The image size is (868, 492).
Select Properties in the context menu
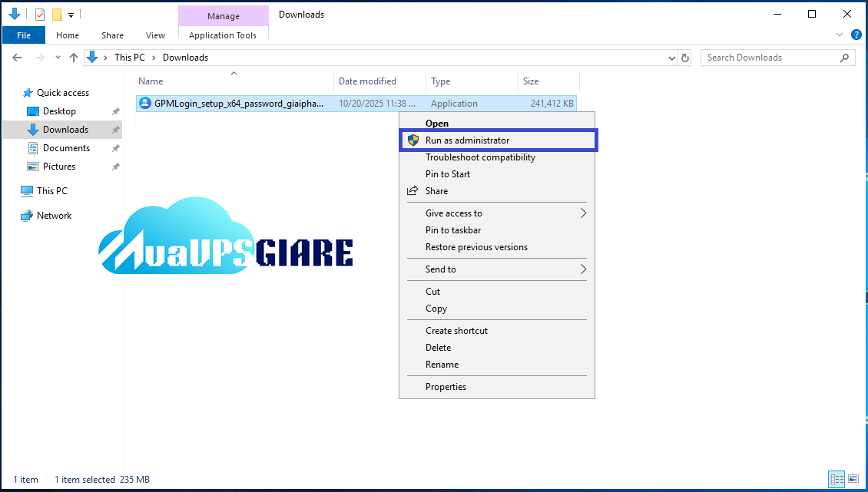click(446, 387)
